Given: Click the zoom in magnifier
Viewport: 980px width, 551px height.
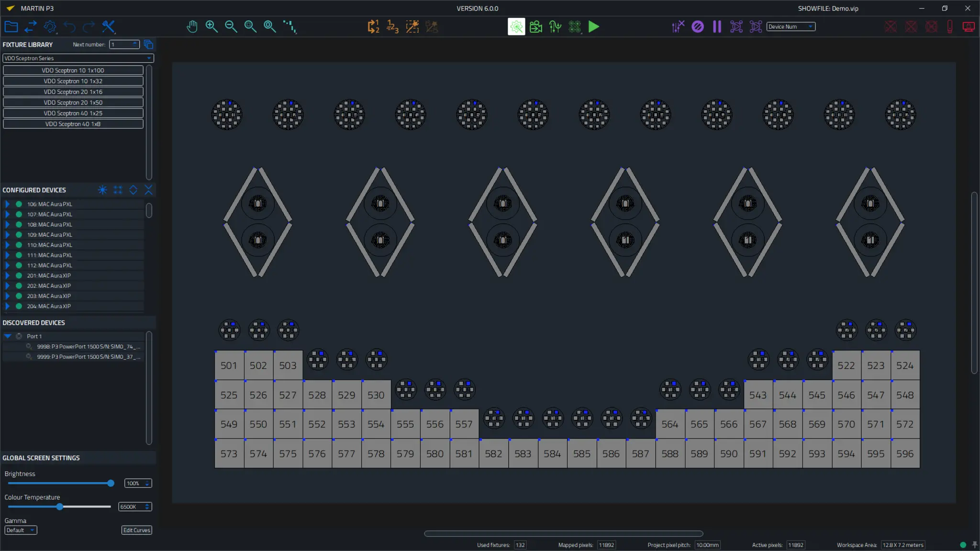Looking at the screenshot, I should point(212,27).
